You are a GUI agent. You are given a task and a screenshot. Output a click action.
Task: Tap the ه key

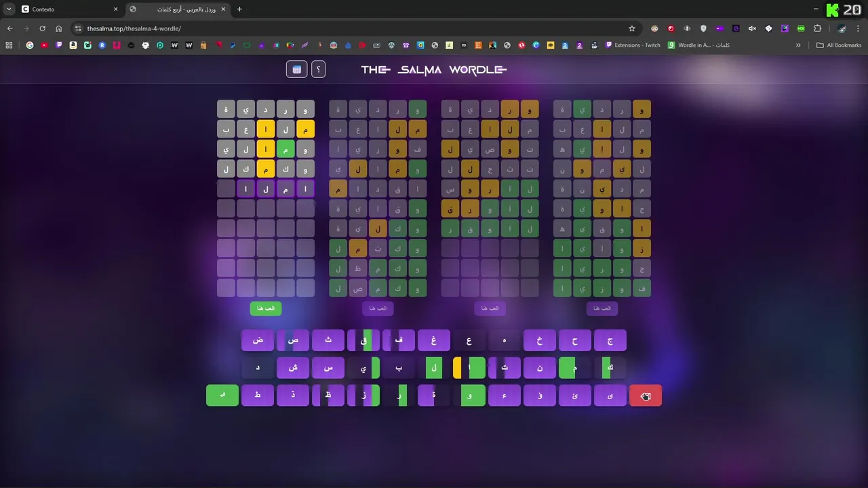(505, 340)
